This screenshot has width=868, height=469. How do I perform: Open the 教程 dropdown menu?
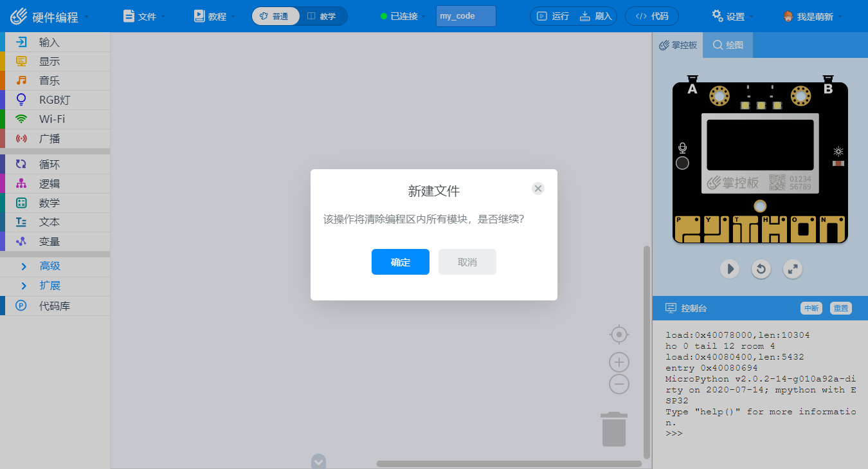(215, 16)
